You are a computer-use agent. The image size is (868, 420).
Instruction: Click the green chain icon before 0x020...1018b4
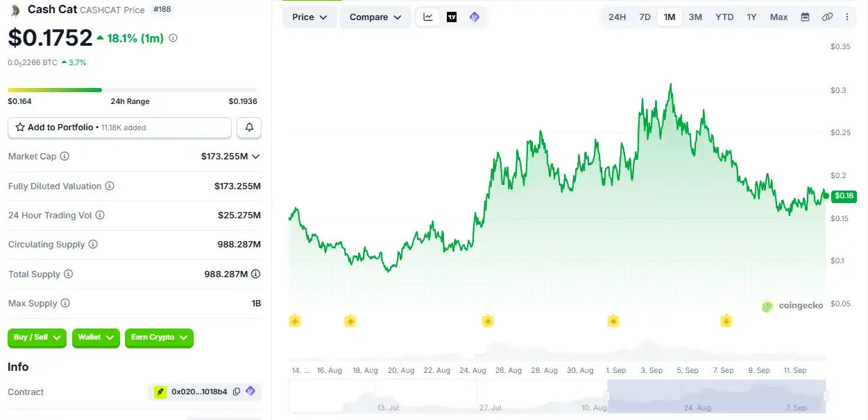point(160,392)
